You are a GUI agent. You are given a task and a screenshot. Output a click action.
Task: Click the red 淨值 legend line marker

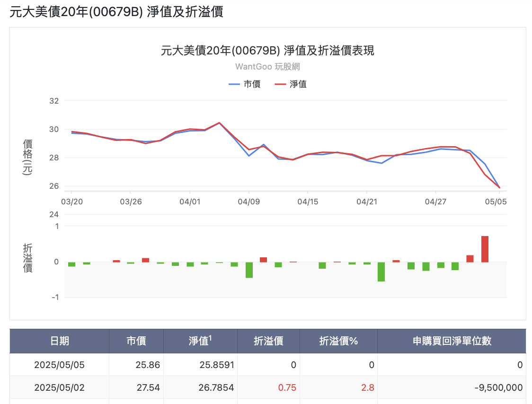click(280, 84)
